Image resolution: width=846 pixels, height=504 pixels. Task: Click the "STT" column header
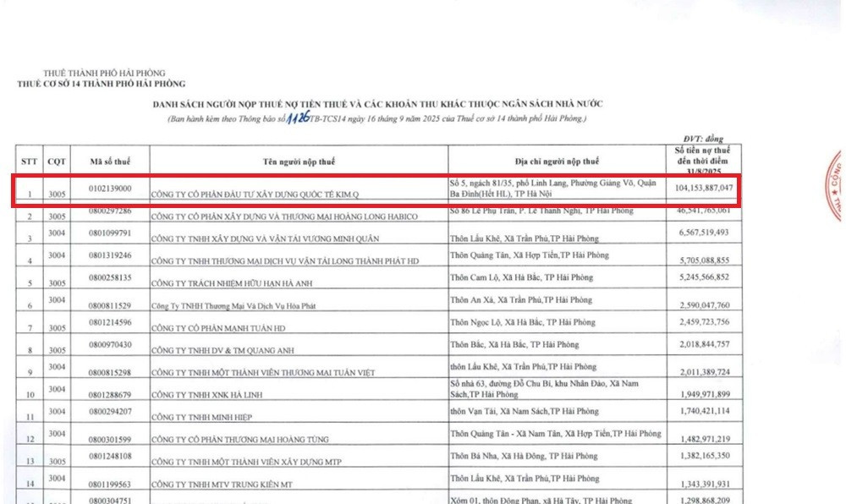click(x=30, y=160)
